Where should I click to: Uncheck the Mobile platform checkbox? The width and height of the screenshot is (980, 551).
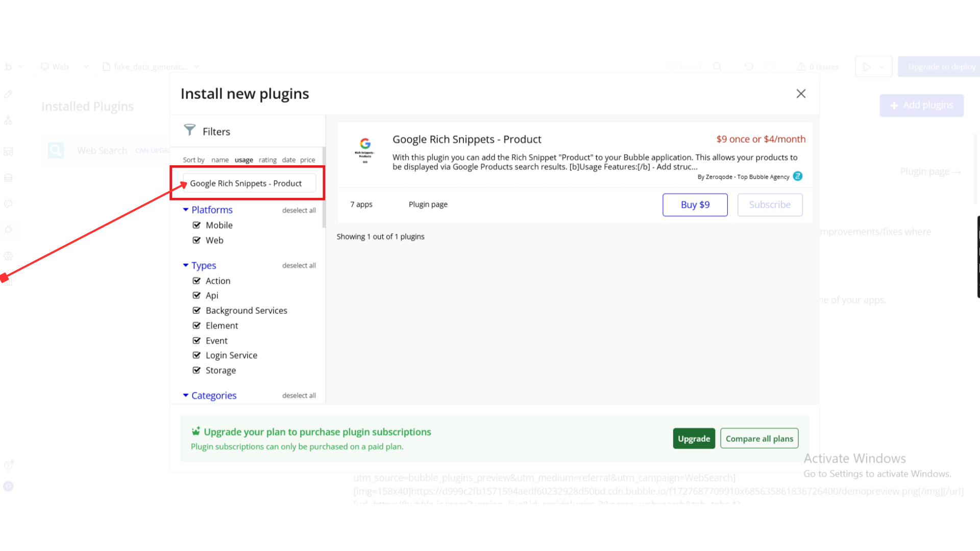coord(197,225)
